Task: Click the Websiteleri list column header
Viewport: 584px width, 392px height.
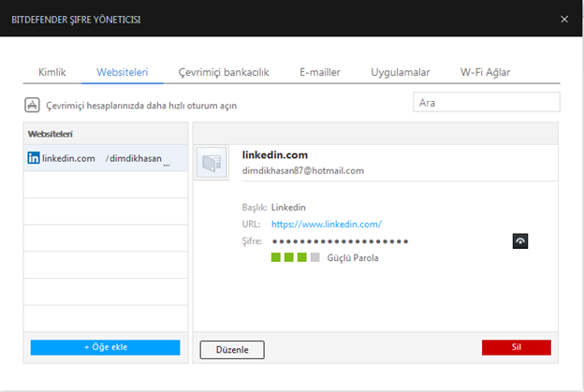Action: click(106, 134)
